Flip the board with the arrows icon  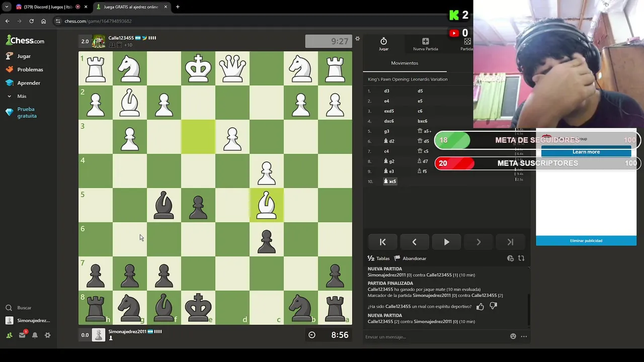521,258
